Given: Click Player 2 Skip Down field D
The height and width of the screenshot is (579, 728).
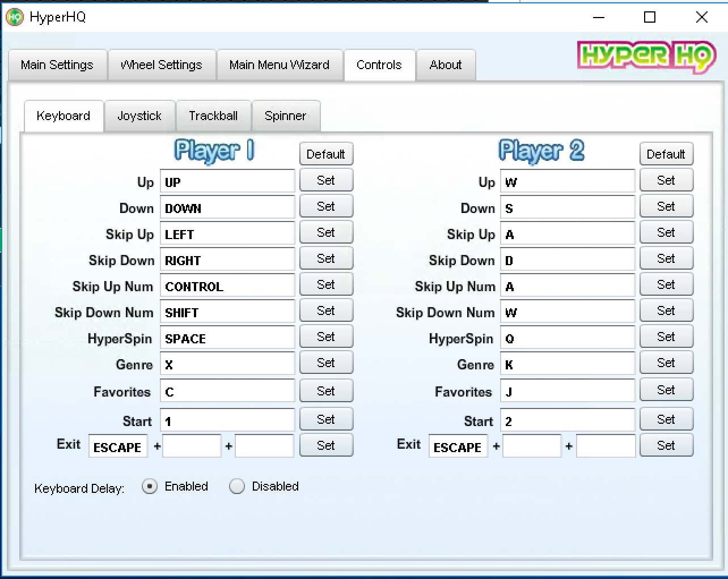Looking at the screenshot, I should [568, 259].
